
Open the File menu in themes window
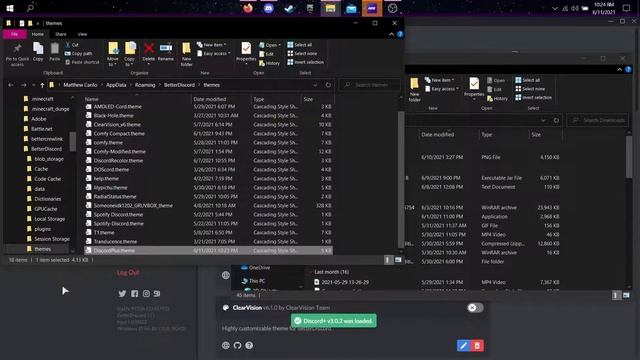pos(15,34)
